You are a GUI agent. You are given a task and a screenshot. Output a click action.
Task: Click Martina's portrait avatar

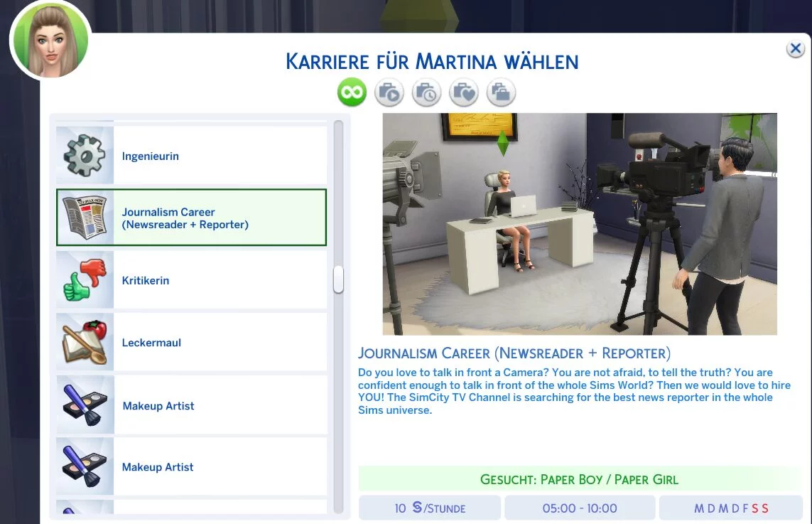click(x=50, y=39)
